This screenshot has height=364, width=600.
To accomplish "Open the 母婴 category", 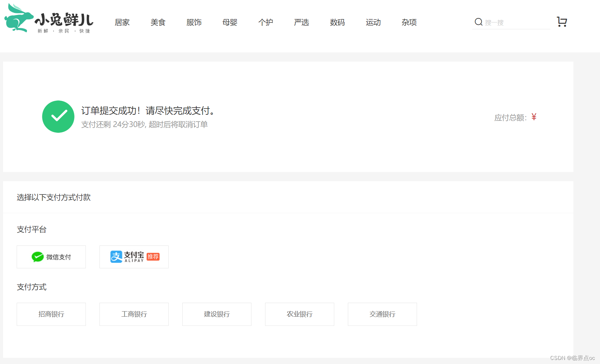I will pyautogui.click(x=230, y=22).
